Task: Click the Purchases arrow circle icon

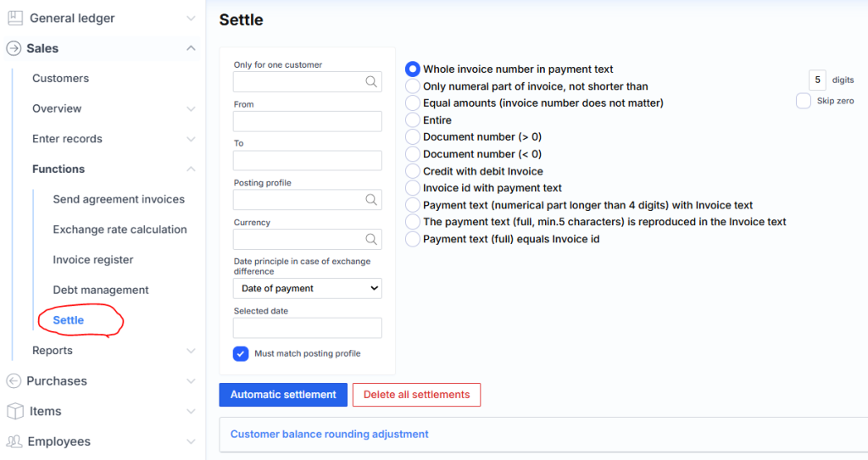Action: pyautogui.click(x=14, y=381)
